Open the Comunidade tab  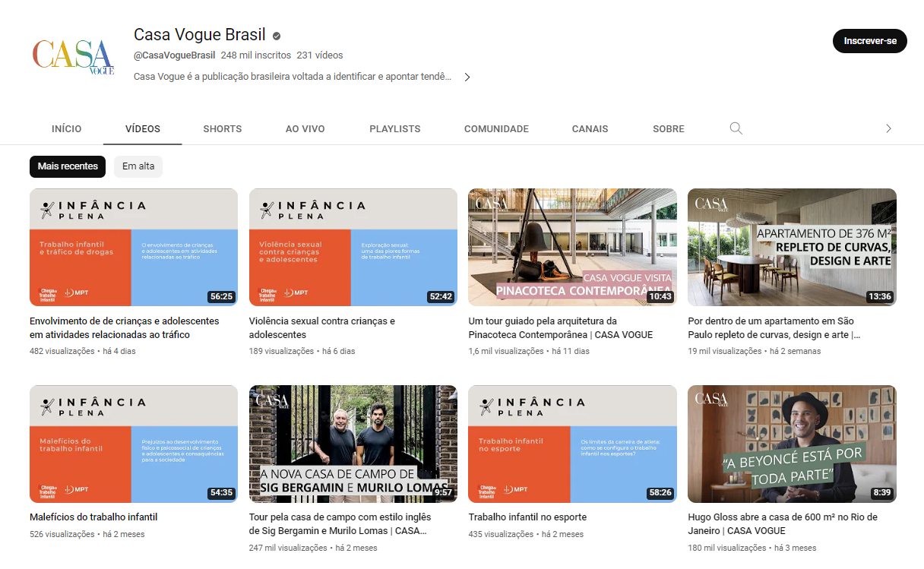click(x=496, y=129)
